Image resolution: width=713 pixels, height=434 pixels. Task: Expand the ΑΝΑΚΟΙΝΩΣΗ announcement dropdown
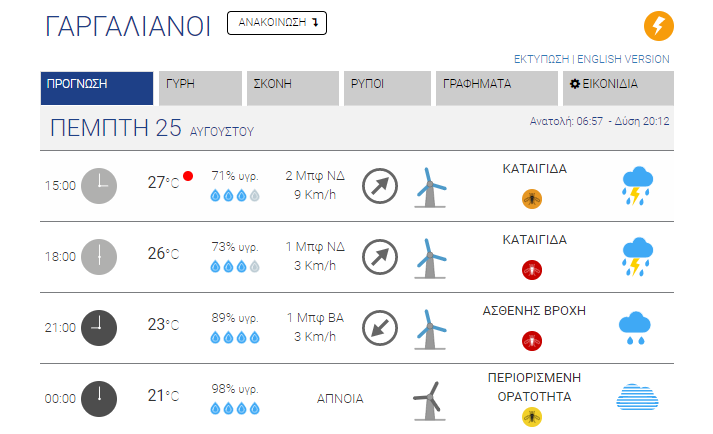(x=276, y=23)
